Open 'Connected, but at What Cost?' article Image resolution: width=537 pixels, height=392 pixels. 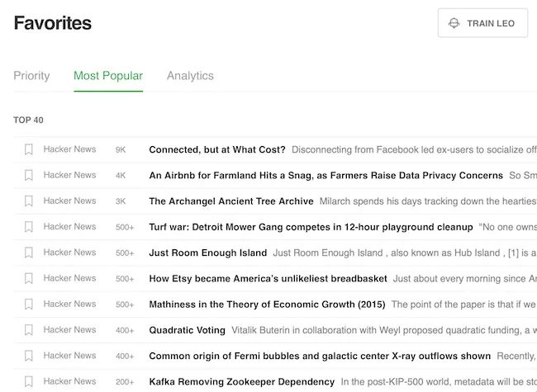pos(216,149)
